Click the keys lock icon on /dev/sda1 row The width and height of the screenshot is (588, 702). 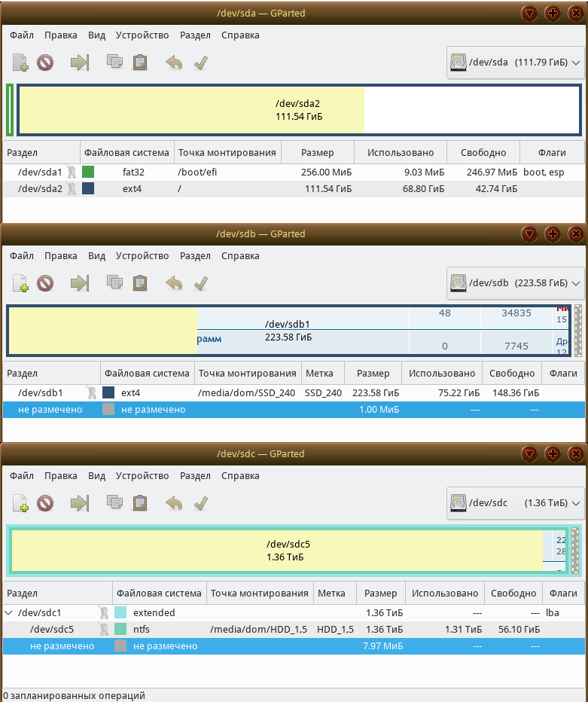coord(72,172)
